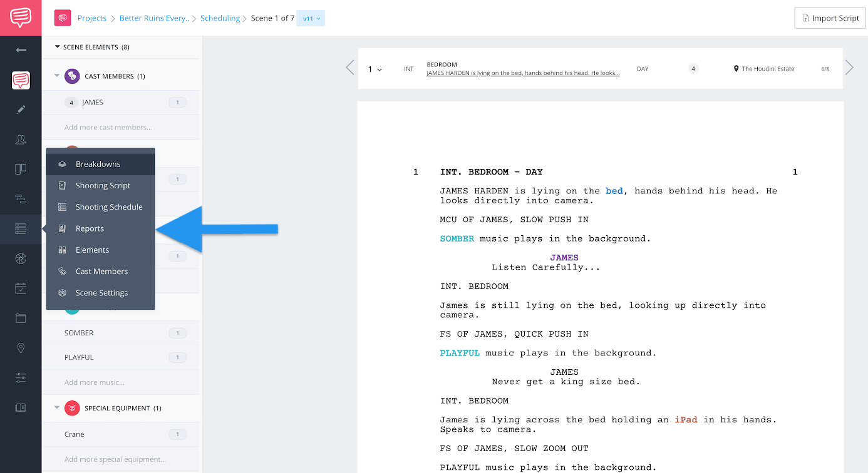Screen dimensions: 868x473
Task: Open the location pin icon in sidebar
Action: [x=21, y=348]
